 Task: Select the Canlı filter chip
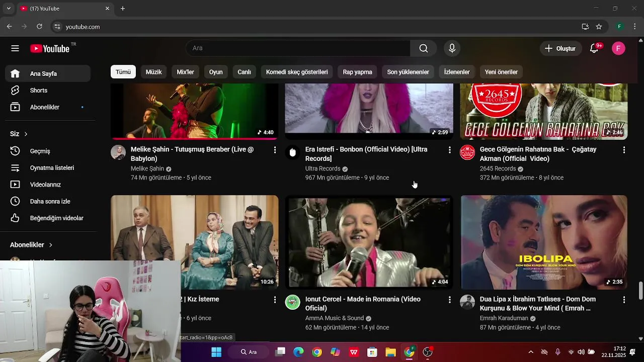(x=244, y=72)
